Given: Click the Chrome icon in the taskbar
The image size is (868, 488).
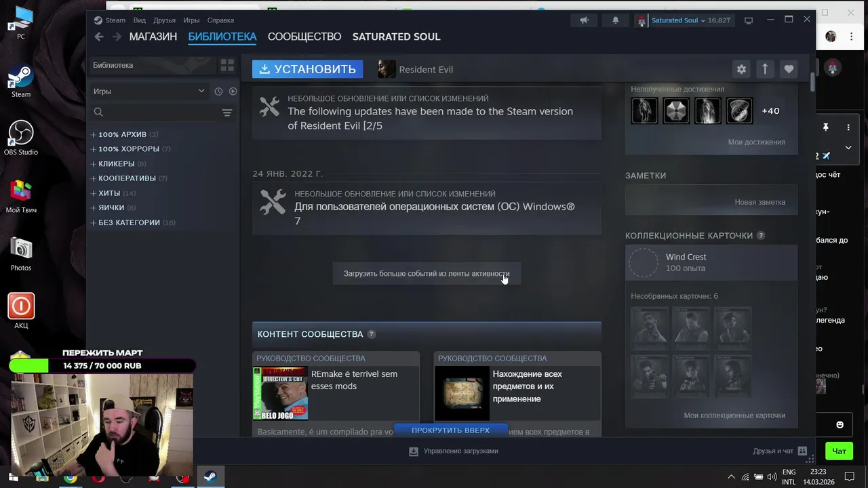Looking at the screenshot, I should (x=70, y=478).
